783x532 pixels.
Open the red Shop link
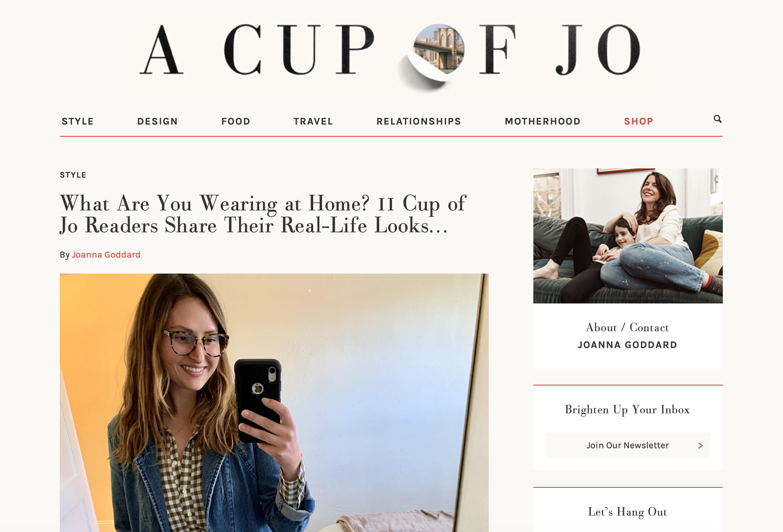click(639, 121)
